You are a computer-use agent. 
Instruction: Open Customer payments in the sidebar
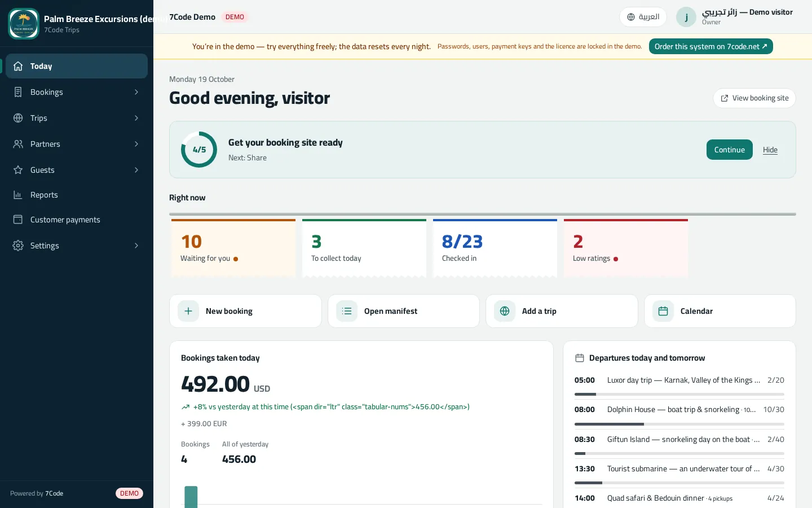[77, 220]
